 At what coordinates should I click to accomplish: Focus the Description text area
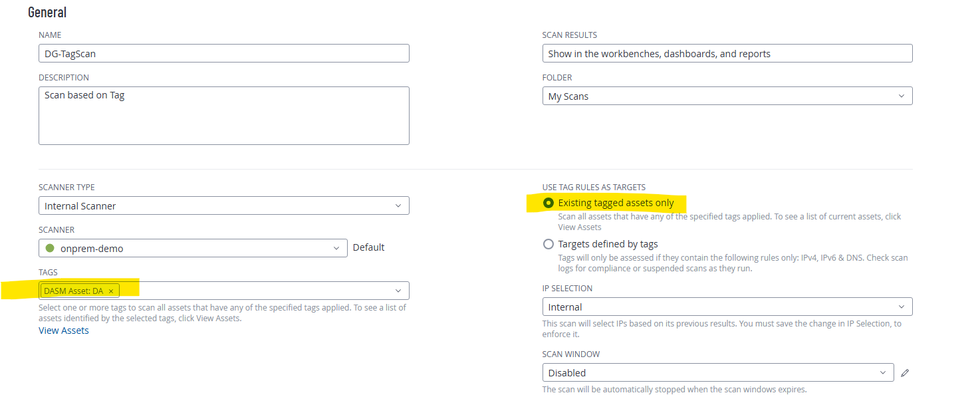pos(223,115)
